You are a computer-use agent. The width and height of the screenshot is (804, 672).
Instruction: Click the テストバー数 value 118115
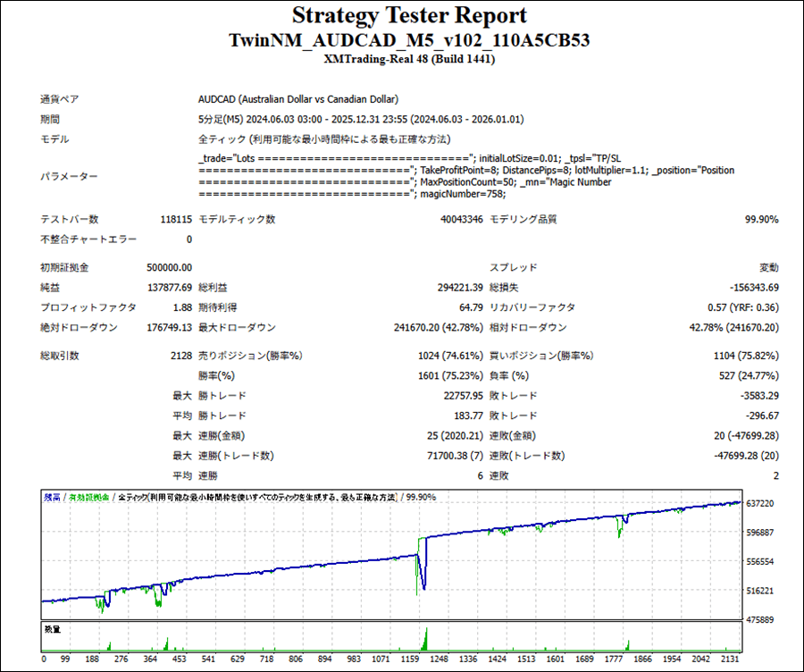pyautogui.click(x=174, y=219)
